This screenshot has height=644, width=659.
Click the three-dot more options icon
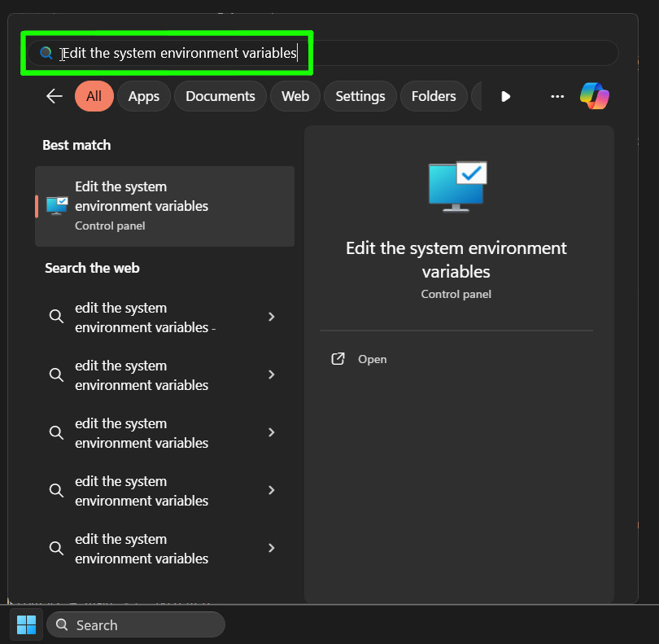pyautogui.click(x=557, y=96)
